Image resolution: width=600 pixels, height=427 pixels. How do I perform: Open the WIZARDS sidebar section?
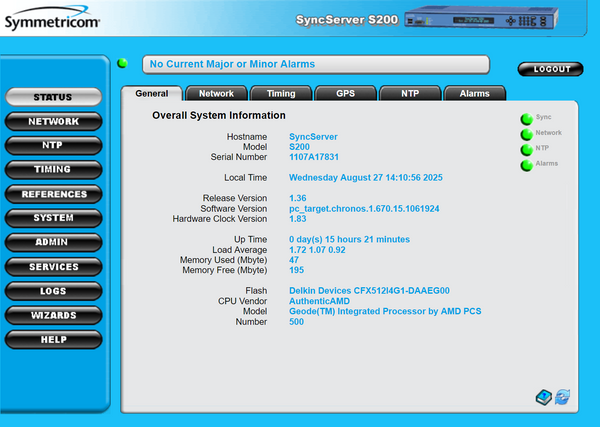click(x=53, y=315)
